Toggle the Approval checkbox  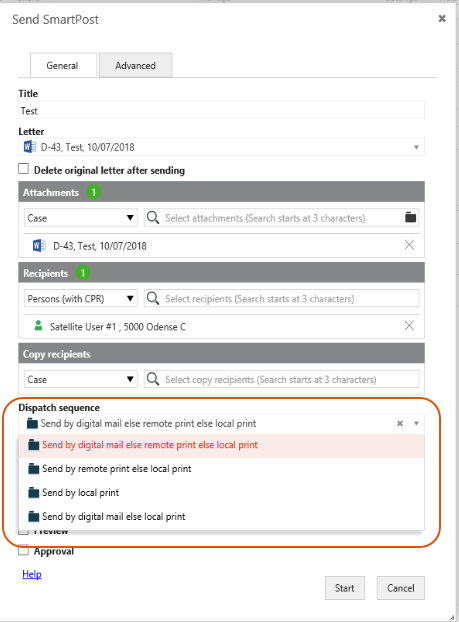[23, 550]
